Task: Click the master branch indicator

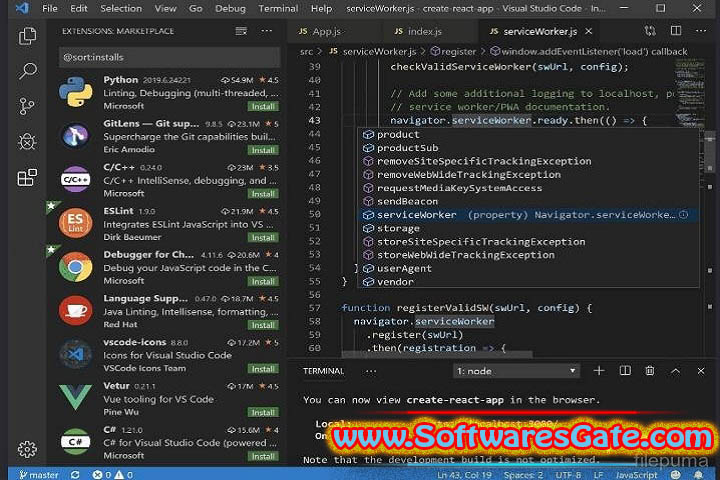Action: (39, 474)
